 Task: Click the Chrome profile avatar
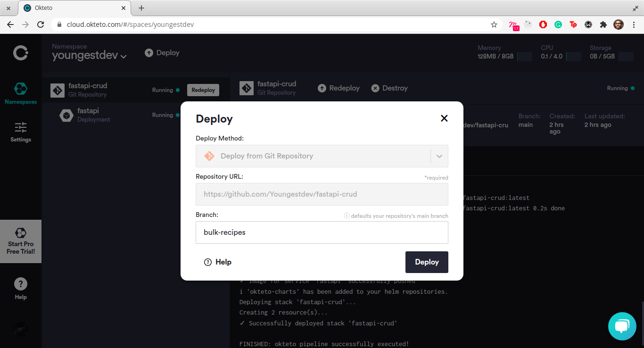[619, 25]
